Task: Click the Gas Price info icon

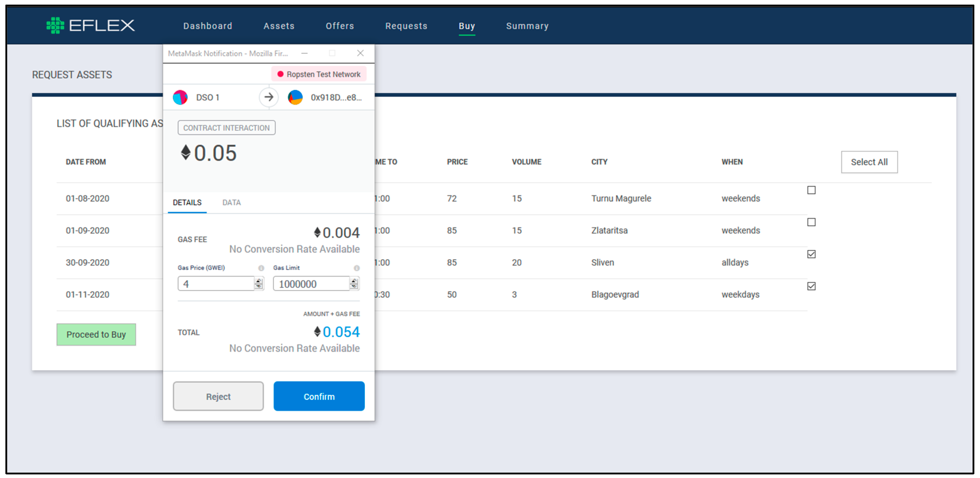Action: click(x=261, y=268)
